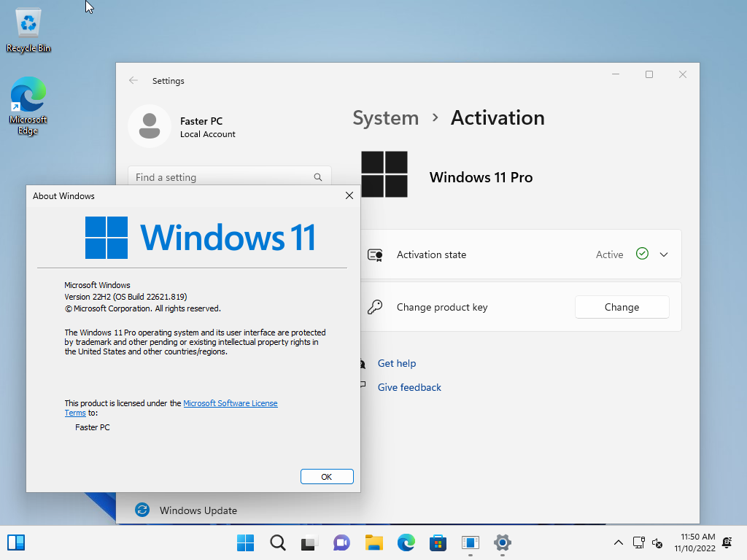This screenshot has height=560, width=747.
Task: Open the Give feedback link
Action: 409,387
